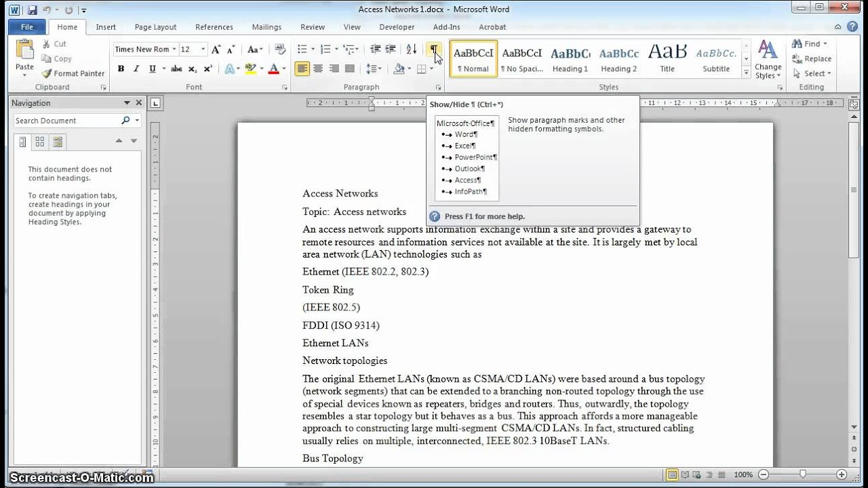Toggle Show/Hide paragraph marks
Viewport: 868px width, 488px height.
coord(433,49)
